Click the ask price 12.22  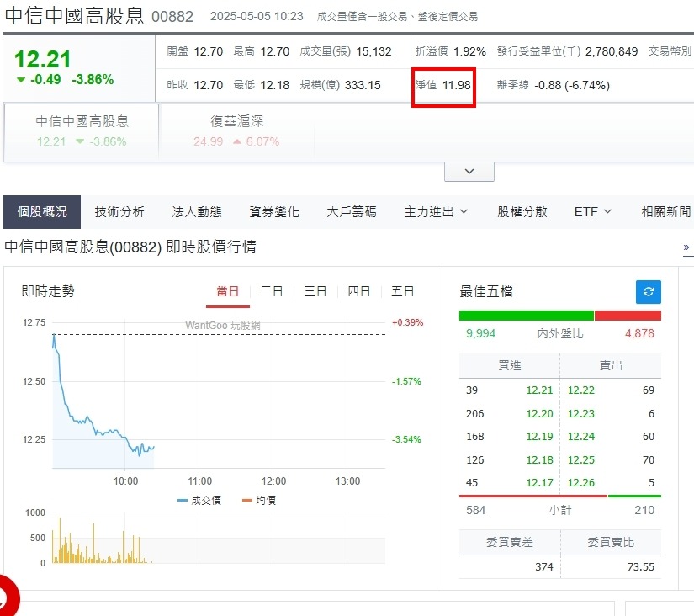click(581, 390)
